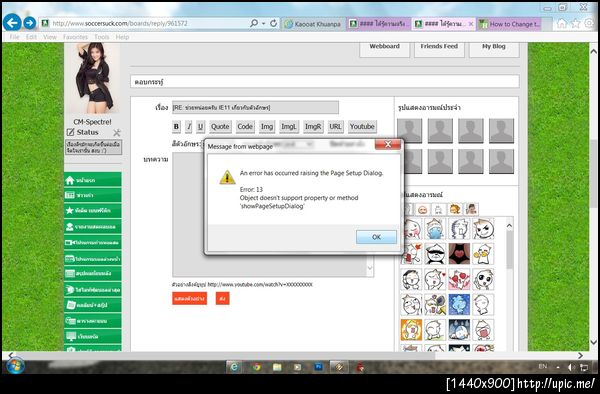Open the person icon sidebar menu item
This screenshot has height=394, width=600.
coord(93,226)
